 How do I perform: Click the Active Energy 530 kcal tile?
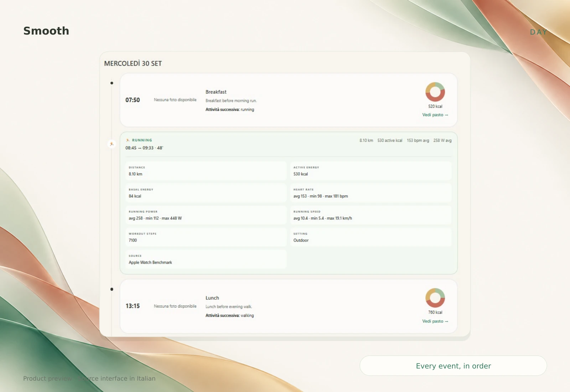pyautogui.click(x=370, y=171)
